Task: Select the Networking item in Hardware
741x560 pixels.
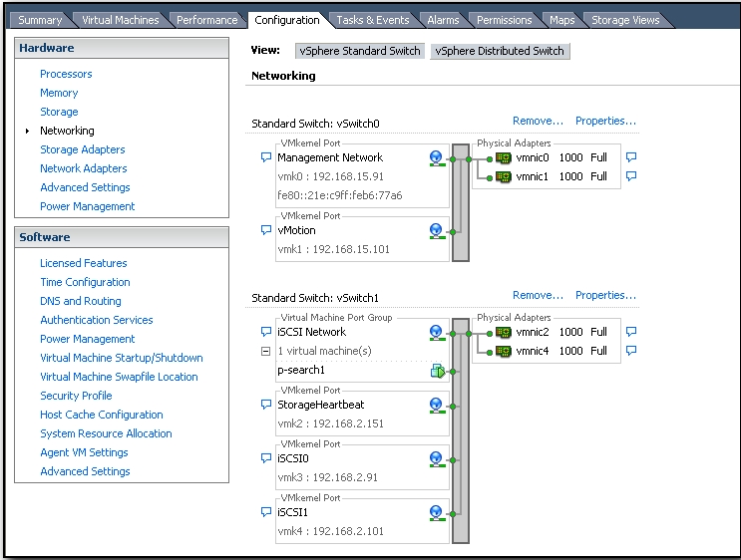Action: click(x=67, y=131)
